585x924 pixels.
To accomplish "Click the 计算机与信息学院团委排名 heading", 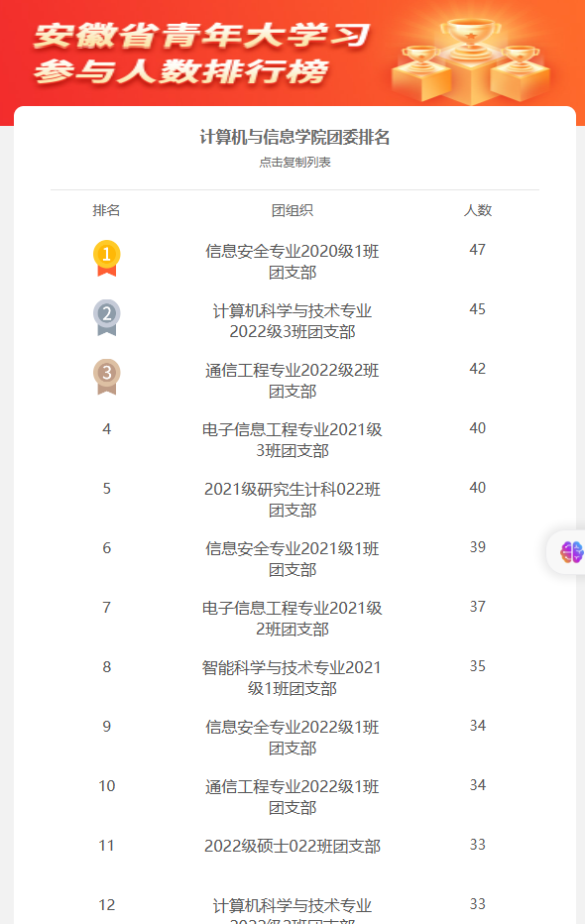I will 294,137.
